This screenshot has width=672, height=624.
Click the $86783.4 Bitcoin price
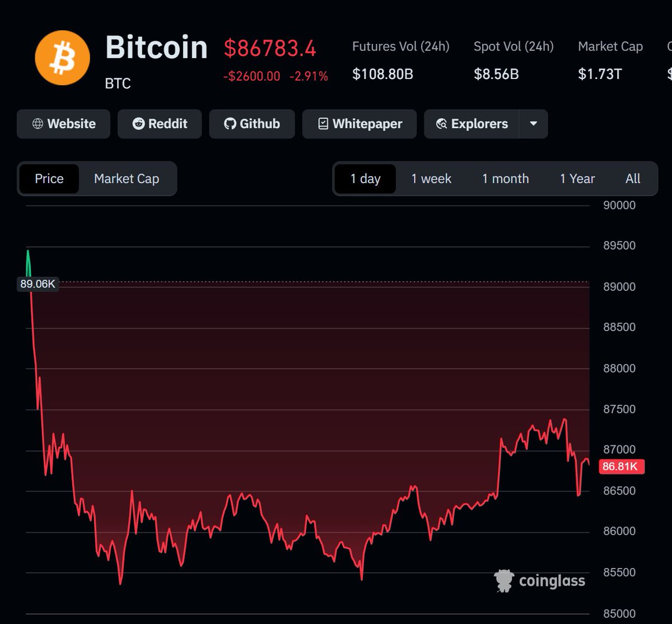pyautogui.click(x=270, y=49)
